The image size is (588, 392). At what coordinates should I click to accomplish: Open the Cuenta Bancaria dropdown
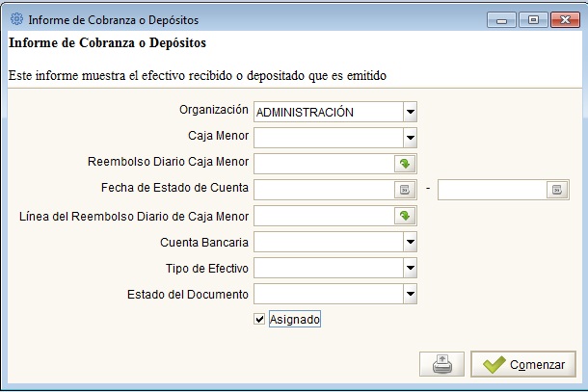pyautogui.click(x=411, y=242)
